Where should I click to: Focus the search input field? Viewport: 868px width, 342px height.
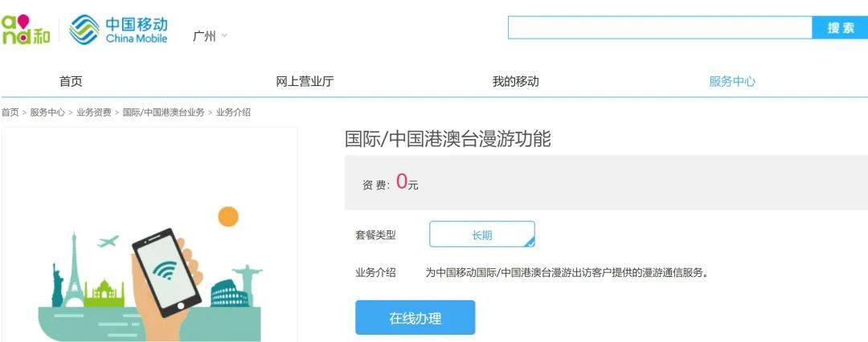[660, 28]
